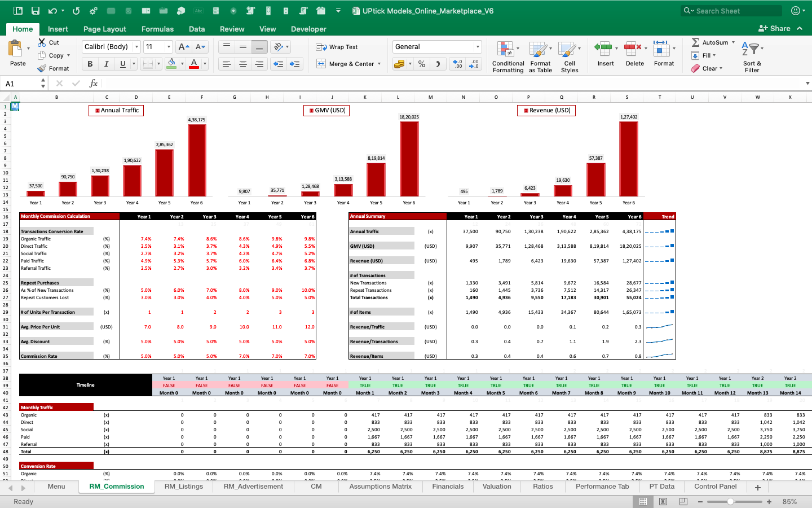The width and height of the screenshot is (812, 508).
Task: Click the Sort & Filter icon
Action: (x=751, y=49)
